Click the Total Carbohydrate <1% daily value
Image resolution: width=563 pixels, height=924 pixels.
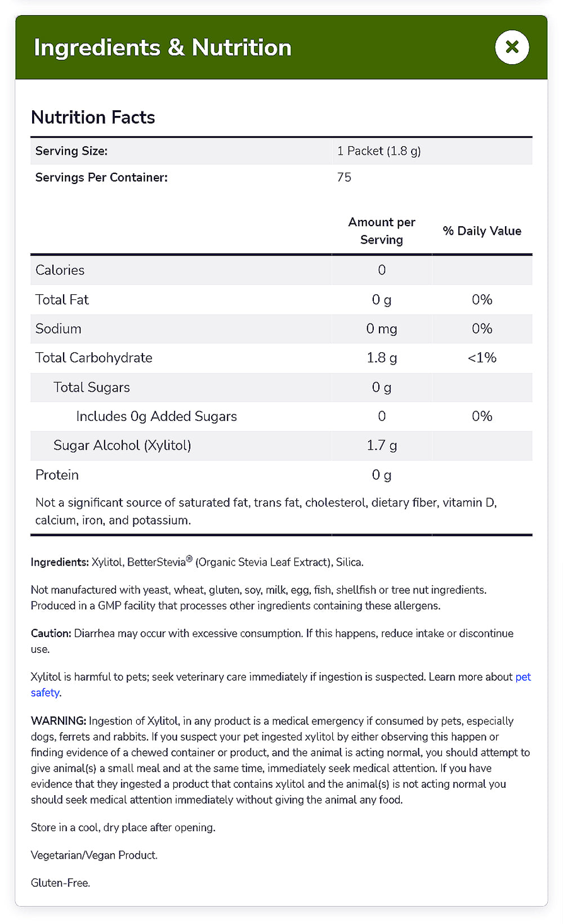pos(482,358)
